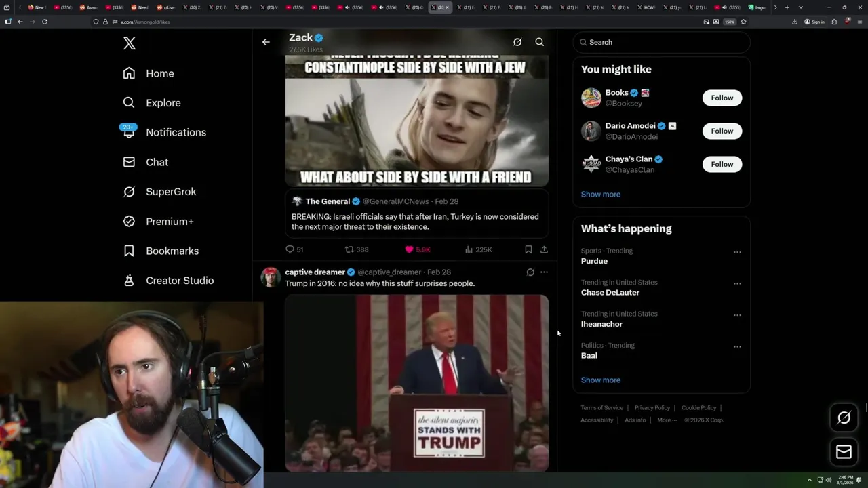Open the Books profile avatar
The image size is (868, 488).
591,98
